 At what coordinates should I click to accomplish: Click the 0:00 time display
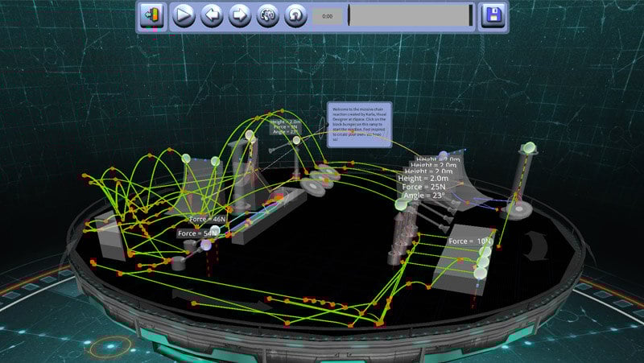(328, 16)
